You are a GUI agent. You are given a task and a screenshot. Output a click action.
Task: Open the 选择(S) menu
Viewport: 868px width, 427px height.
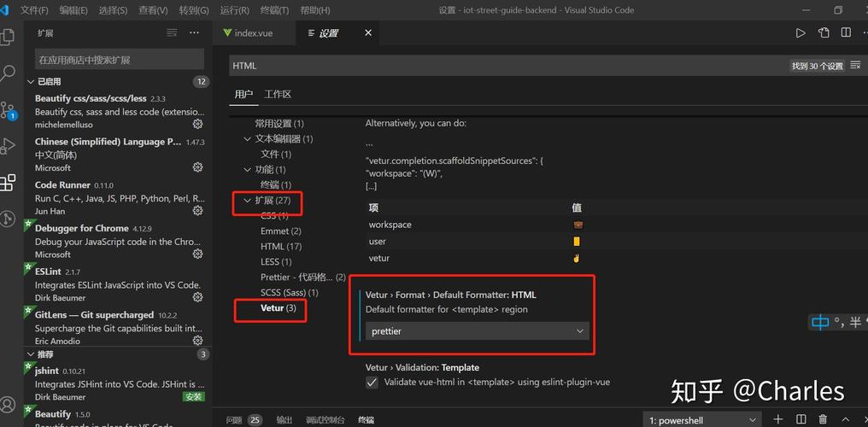coord(113,10)
